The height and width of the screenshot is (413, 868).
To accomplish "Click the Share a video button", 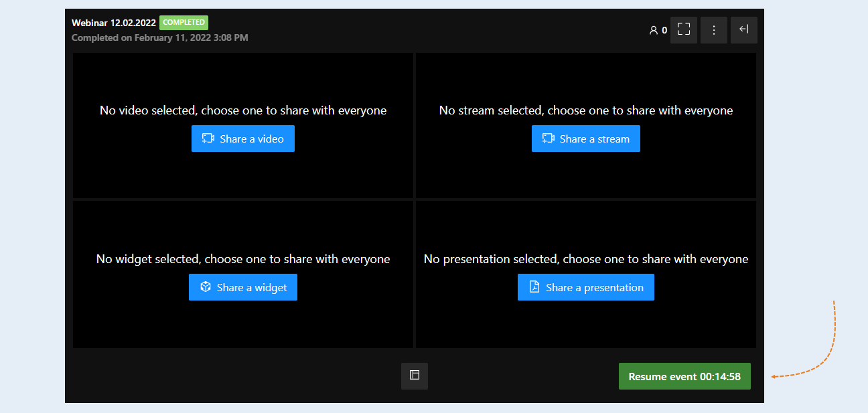I will coord(243,139).
